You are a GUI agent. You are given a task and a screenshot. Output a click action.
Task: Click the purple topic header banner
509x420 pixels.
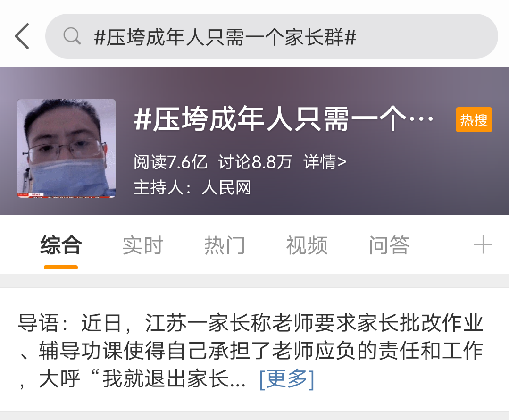255,141
